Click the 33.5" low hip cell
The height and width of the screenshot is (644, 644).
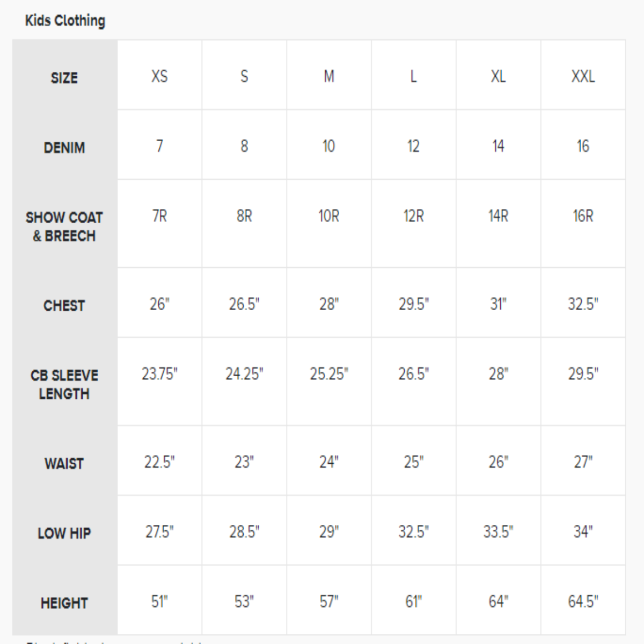pos(498,531)
